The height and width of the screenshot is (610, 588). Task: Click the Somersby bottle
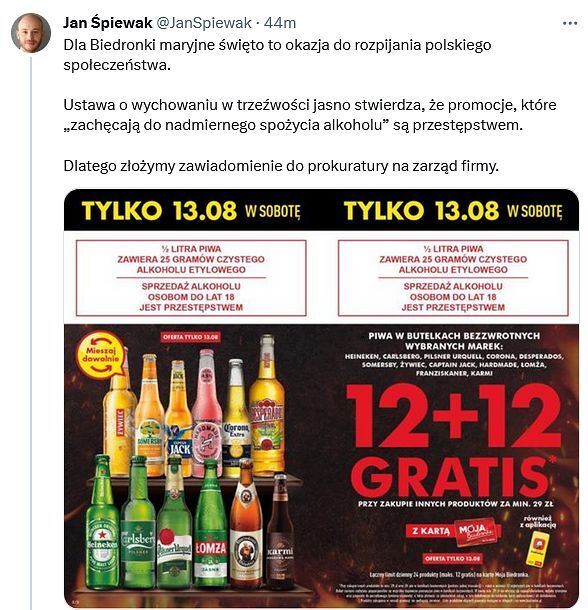click(149, 414)
